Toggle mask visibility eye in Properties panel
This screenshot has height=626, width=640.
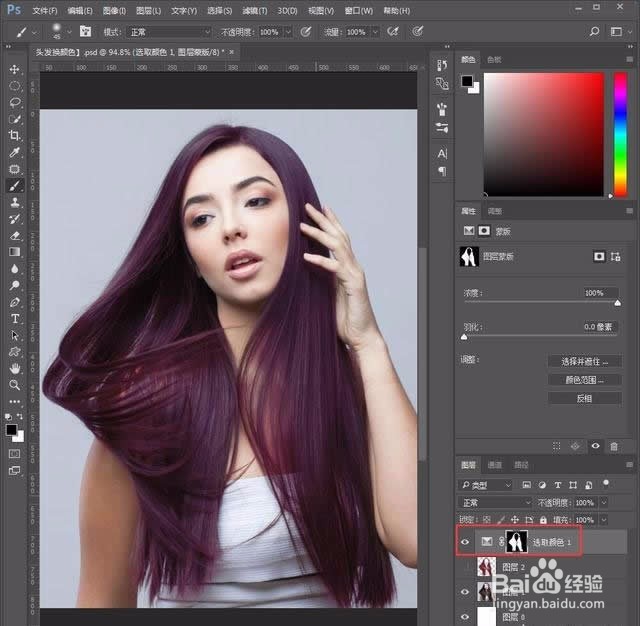596,446
